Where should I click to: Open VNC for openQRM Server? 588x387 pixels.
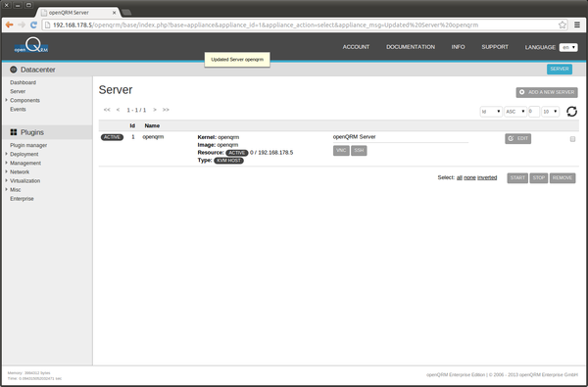[x=341, y=150]
